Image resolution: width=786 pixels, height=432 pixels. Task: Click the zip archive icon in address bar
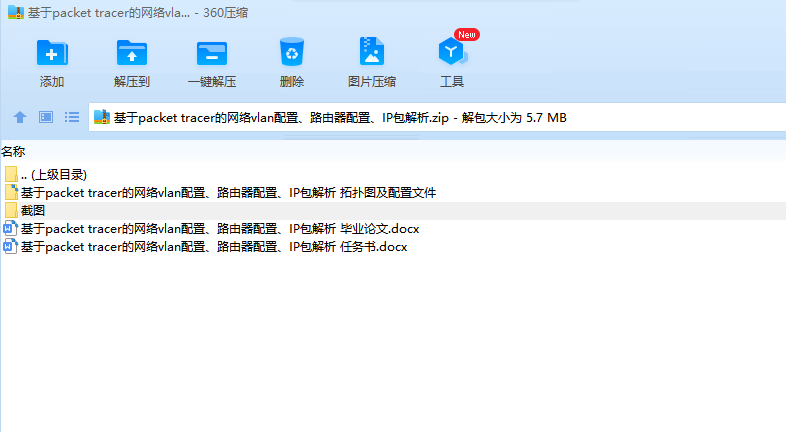pyautogui.click(x=102, y=117)
